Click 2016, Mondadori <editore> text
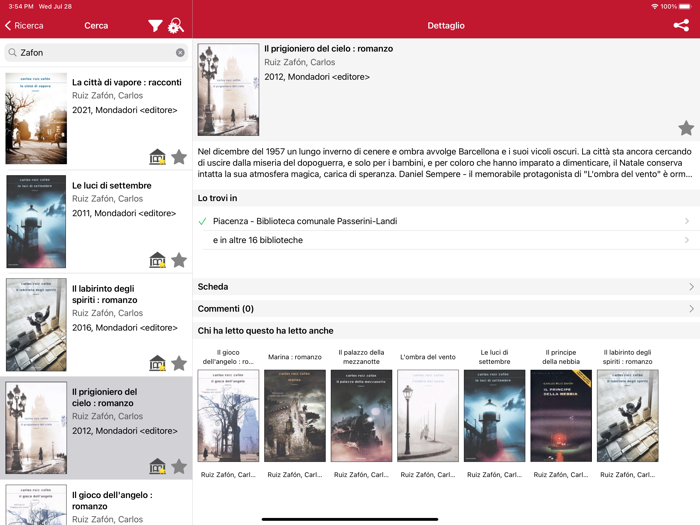 (125, 328)
